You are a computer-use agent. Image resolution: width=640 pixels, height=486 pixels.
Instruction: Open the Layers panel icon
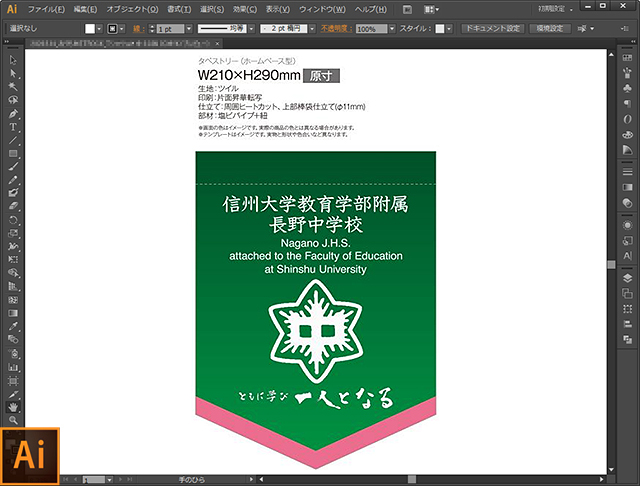627,278
